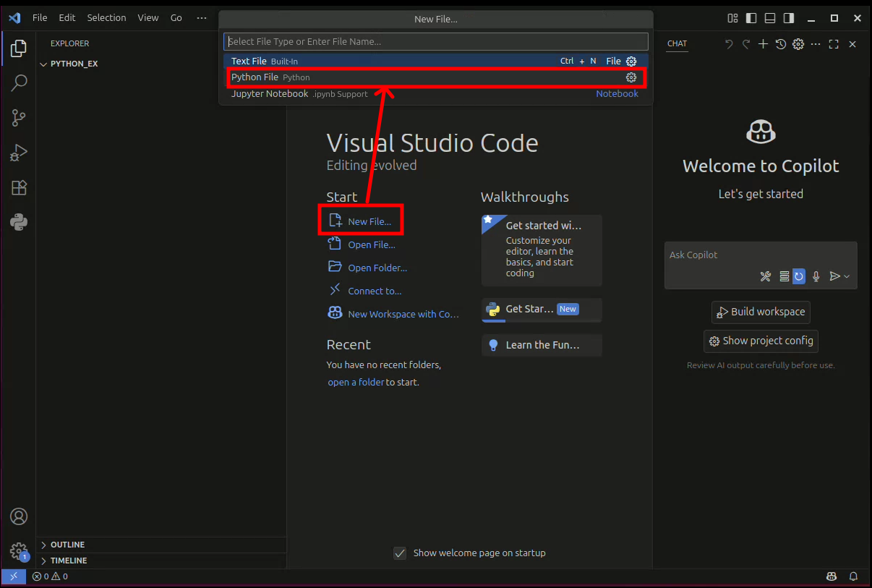Viewport: 872px width, 588px height.
Task: Send the chat message with the arrow icon
Action: point(834,276)
